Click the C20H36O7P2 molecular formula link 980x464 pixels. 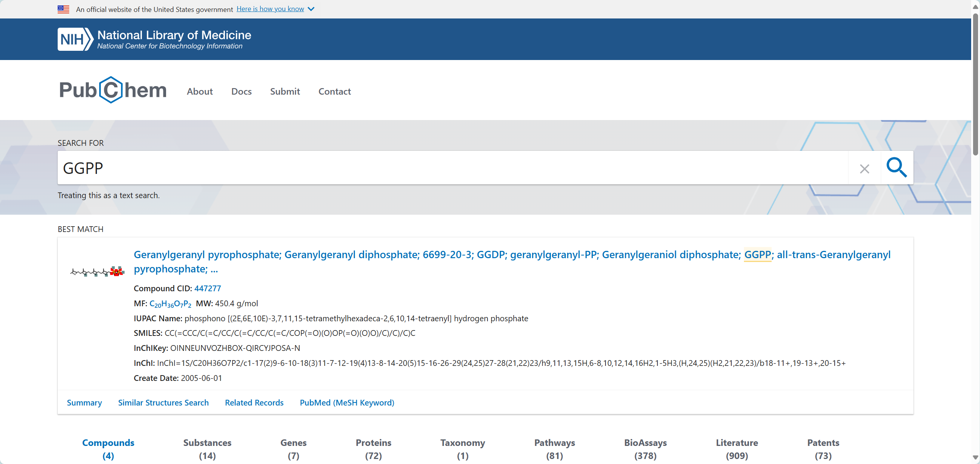pos(170,304)
